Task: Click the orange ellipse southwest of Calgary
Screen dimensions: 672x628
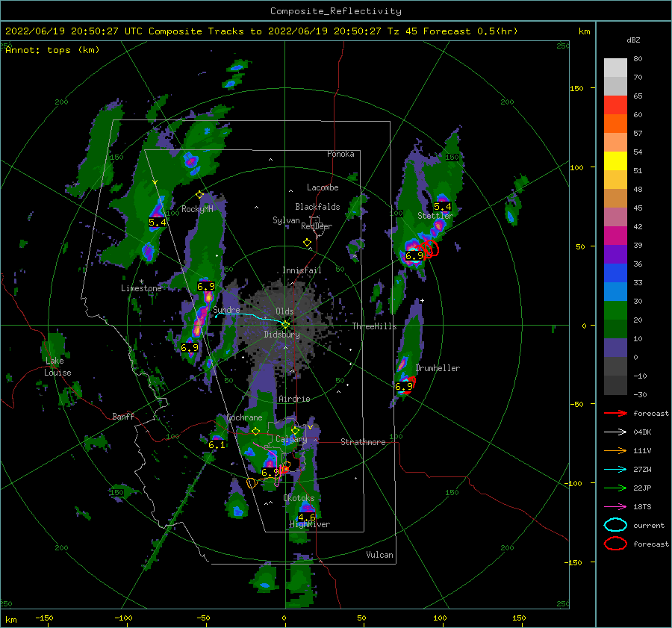Action: (x=252, y=483)
